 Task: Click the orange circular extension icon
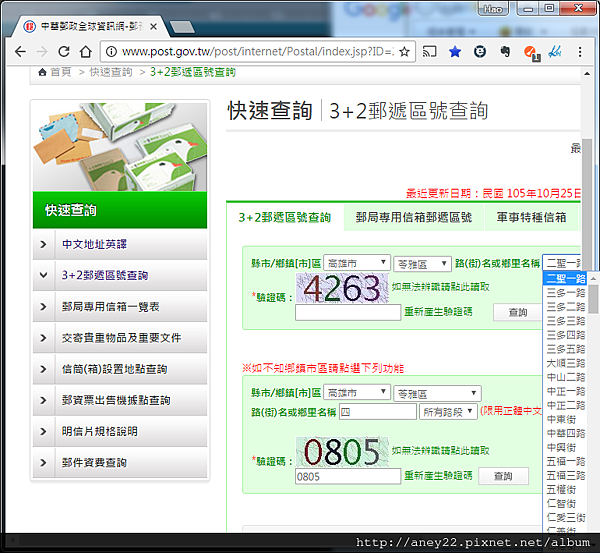532,53
